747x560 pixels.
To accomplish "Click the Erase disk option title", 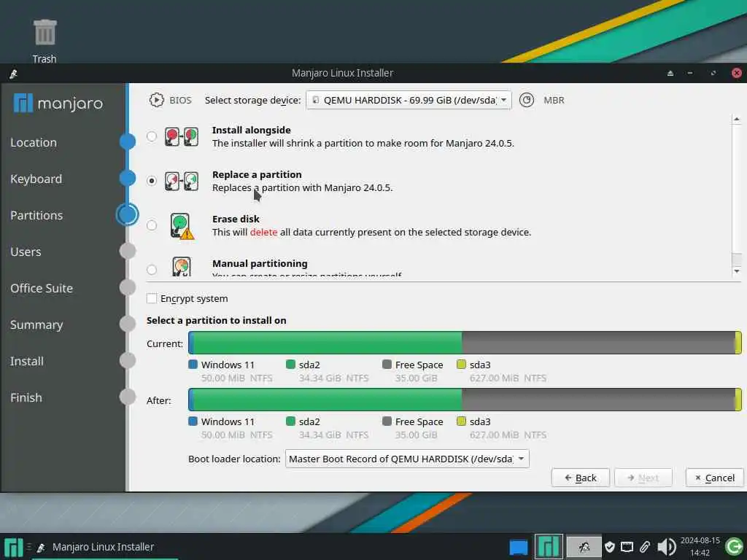I will 236,219.
